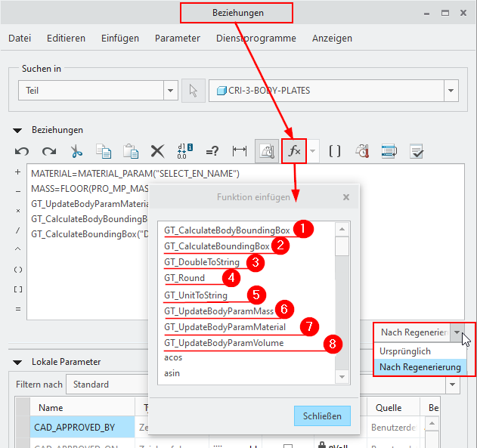Choose Ursprünglich from the dropdown list
The height and width of the screenshot is (448, 477).
(x=420, y=351)
